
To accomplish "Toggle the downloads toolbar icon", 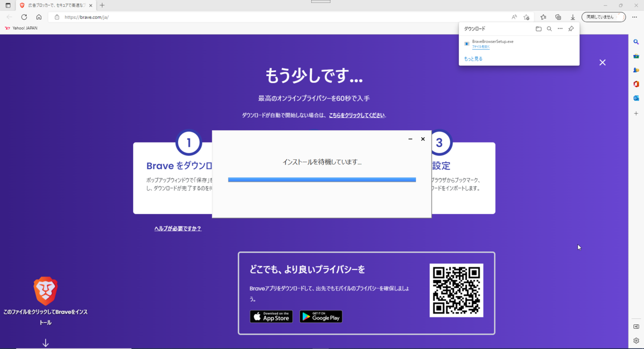I will click(573, 17).
